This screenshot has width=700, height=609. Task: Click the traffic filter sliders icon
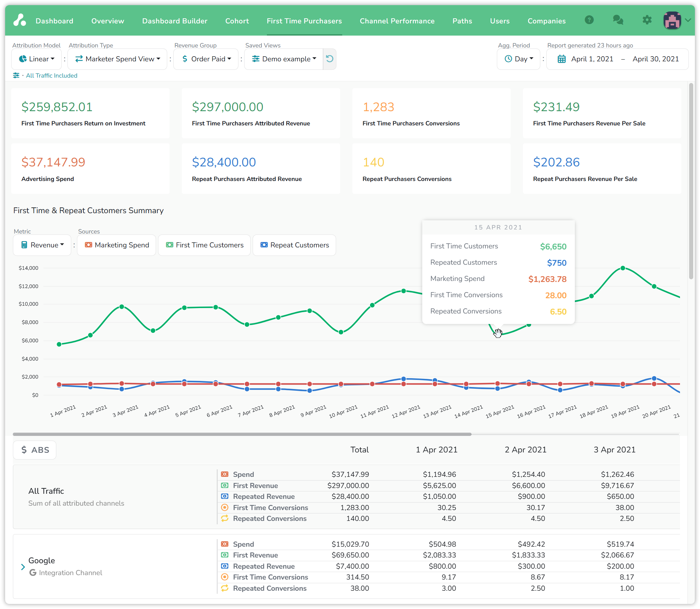(16, 76)
